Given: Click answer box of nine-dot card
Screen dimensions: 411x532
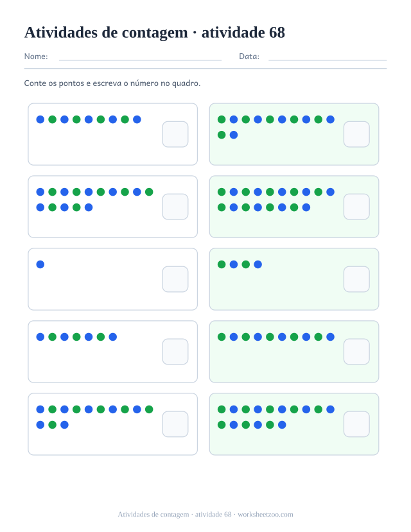Looking at the screenshot, I should pyautogui.click(x=175, y=134).
